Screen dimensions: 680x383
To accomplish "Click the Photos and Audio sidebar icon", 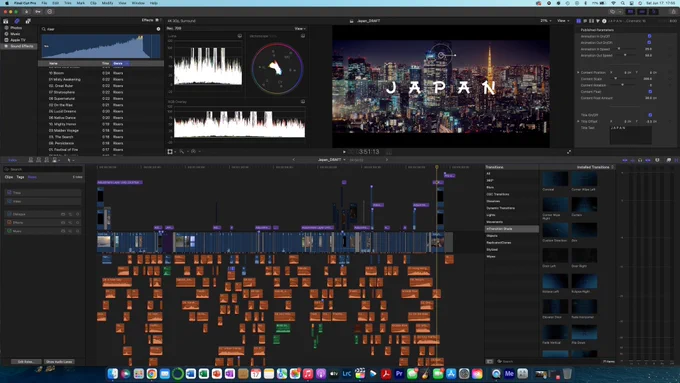I will point(16,21).
